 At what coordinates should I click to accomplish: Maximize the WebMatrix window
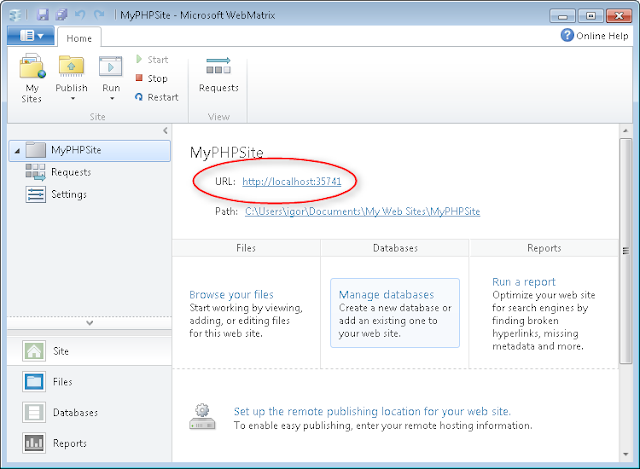click(x=590, y=16)
